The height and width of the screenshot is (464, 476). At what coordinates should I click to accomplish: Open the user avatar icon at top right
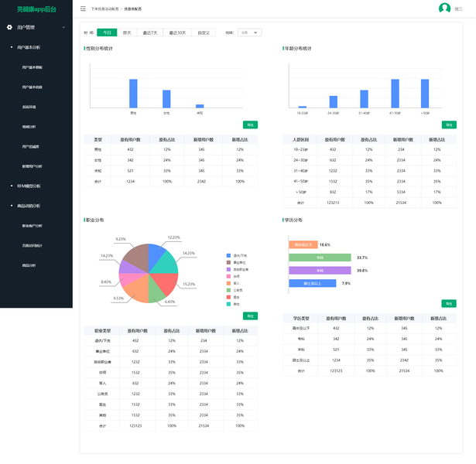click(445, 9)
